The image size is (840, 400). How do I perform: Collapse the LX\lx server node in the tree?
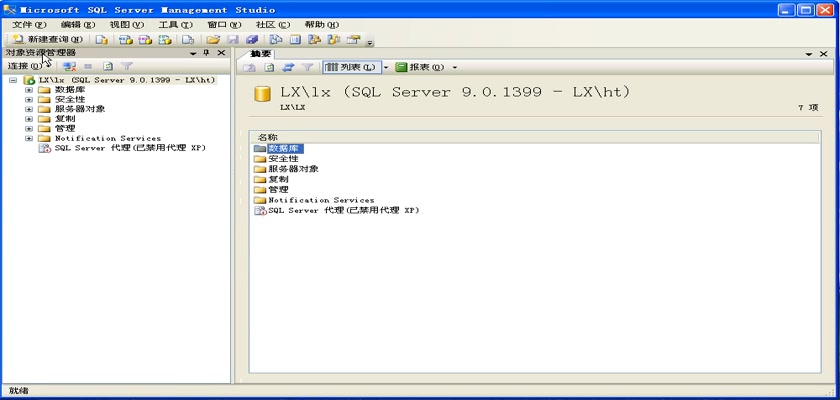click(13, 80)
